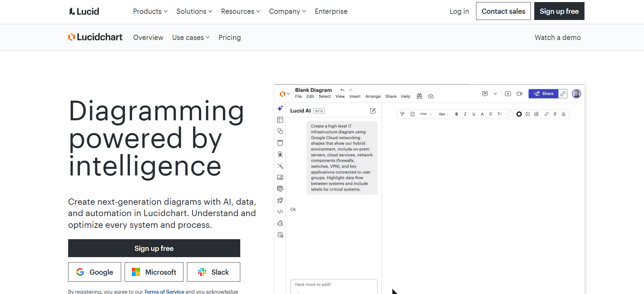
Task: Open the comments speech bubble icon
Action: [485, 94]
